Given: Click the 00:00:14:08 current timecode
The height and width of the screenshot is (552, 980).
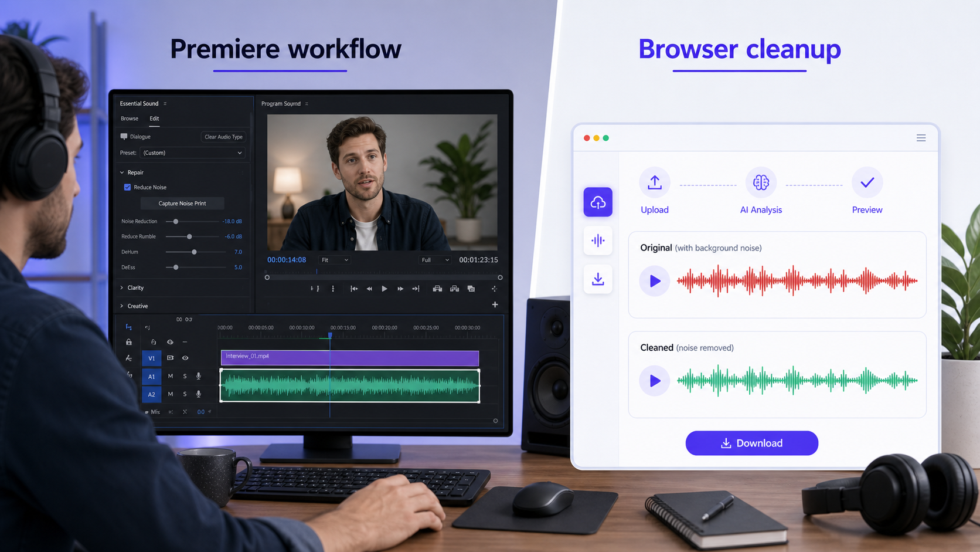Looking at the screenshot, I should pyautogui.click(x=287, y=260).
